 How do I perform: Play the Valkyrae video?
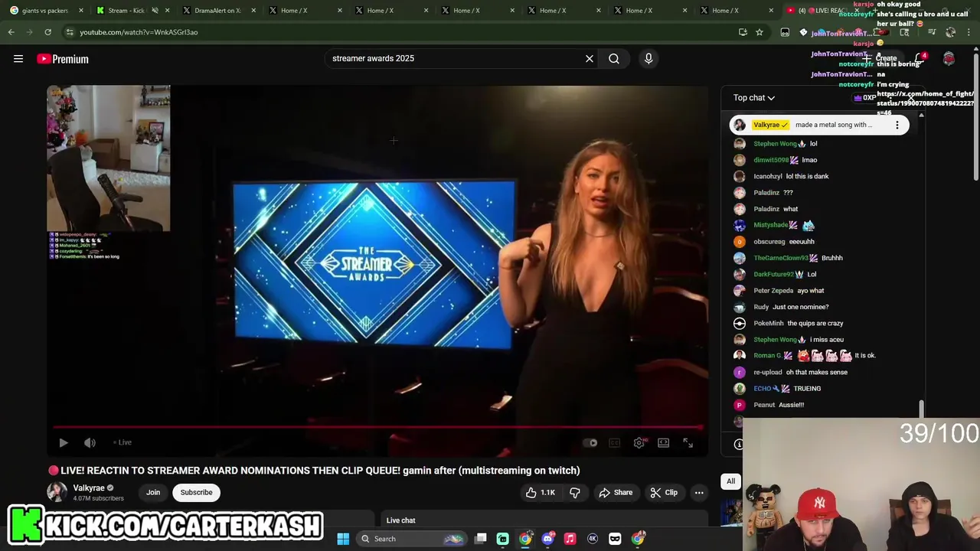point(64,442)
